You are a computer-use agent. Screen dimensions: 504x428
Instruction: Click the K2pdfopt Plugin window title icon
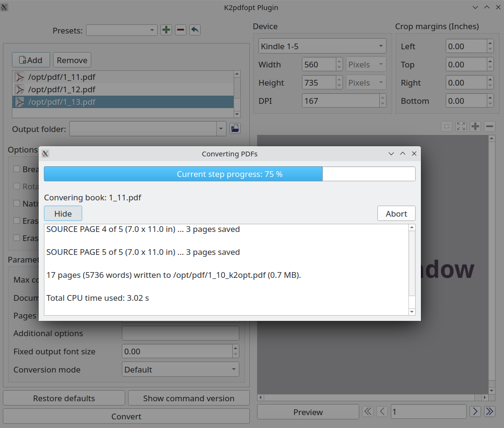[x=4, y=7]
